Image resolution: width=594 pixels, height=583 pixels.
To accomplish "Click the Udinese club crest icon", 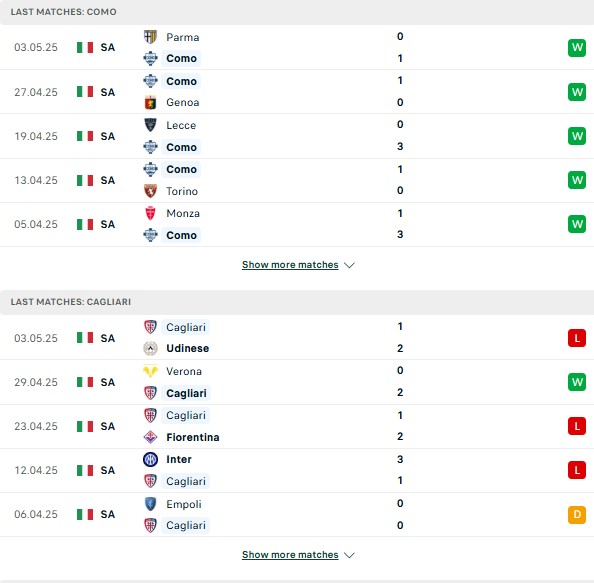I will coord(150,349).
